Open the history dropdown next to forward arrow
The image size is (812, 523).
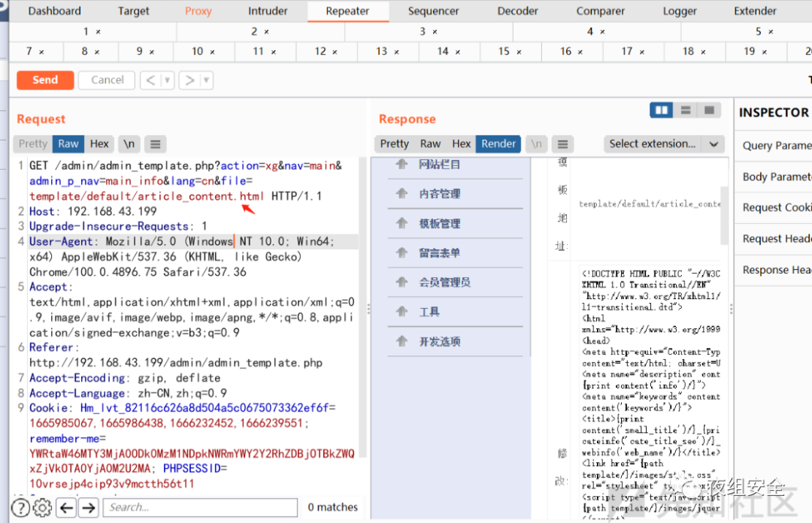tap(207, 80)
